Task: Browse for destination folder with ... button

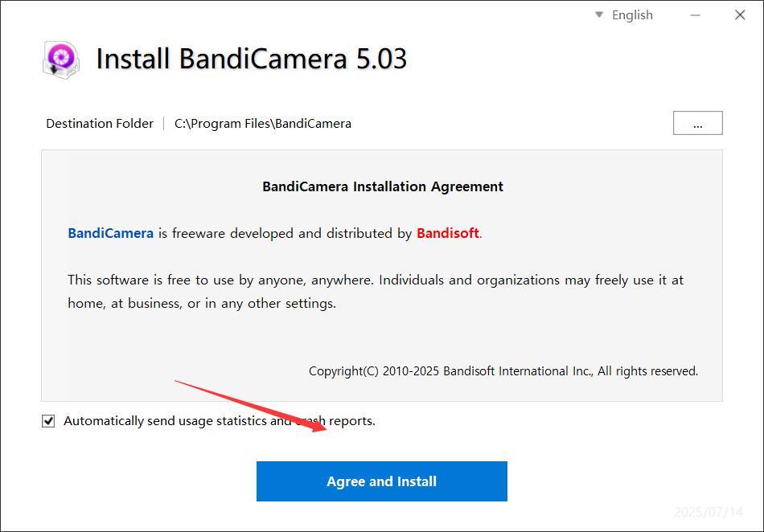Action: click(697, 123)
